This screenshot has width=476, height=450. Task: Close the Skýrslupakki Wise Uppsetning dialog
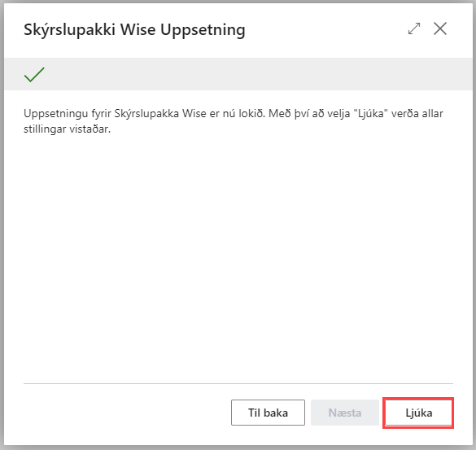(440, 28)
